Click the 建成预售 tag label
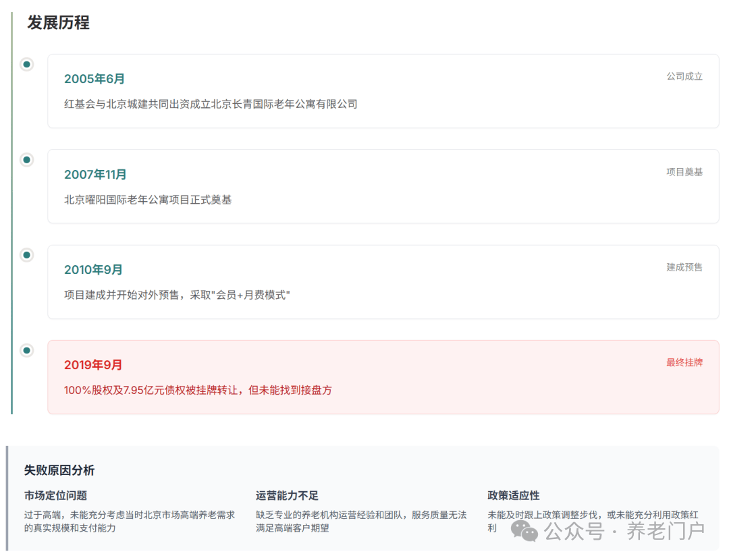The image size is (729, 560). click(684, 267)
